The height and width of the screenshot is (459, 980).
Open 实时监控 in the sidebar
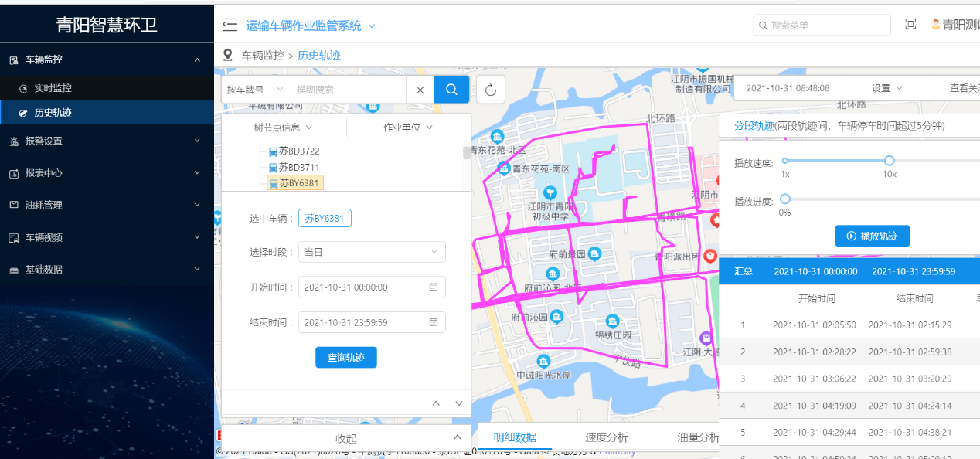tap(53, 88)
